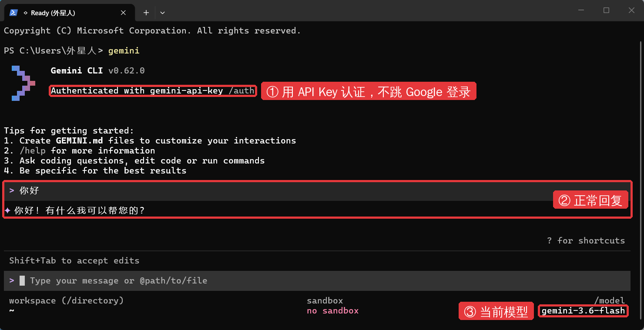The width and height of the screenshot is (644, 330).
Task: Close the terminal window
Action: point(631,10)
